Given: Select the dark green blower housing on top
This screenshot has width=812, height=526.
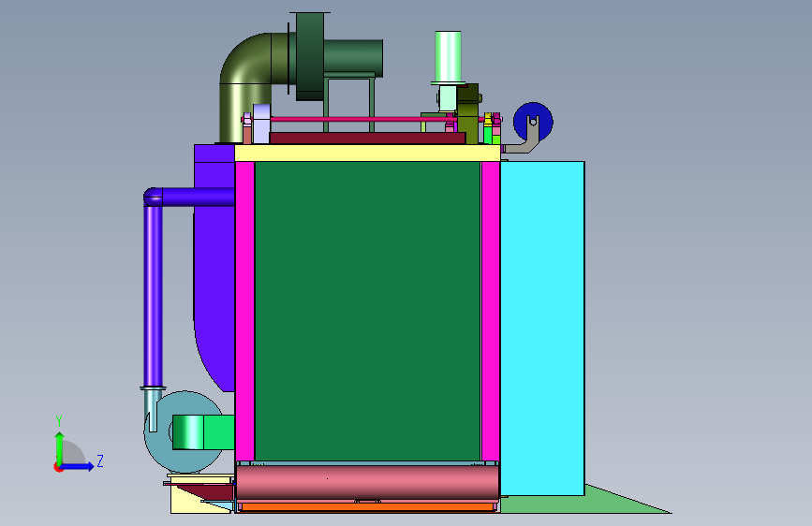Looking at the screenshot, I should click(x=310, y=56).
